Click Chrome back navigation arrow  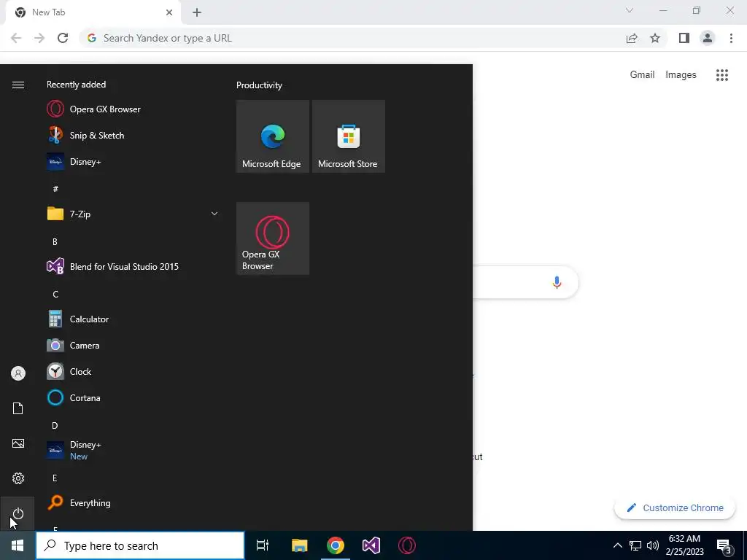pos(16,38)
